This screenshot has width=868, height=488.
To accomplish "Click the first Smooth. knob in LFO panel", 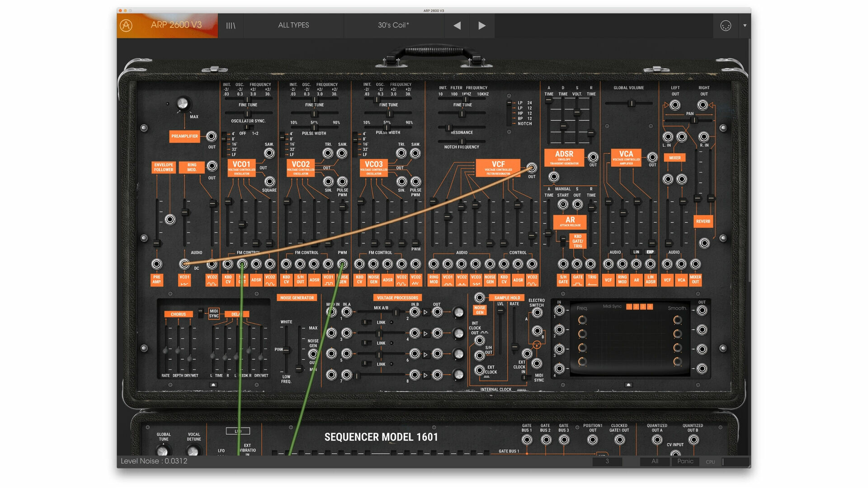I will click(x=677, y=320).
